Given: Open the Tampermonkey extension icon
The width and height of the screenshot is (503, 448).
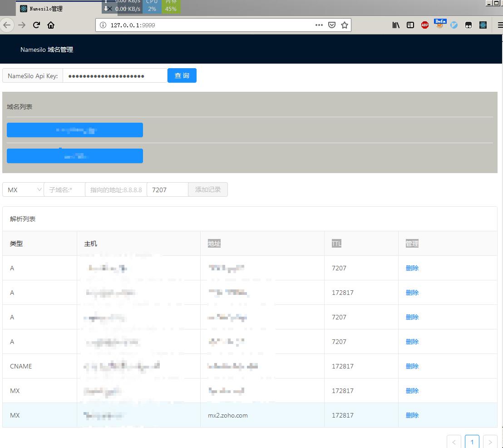Looking at the screenshot, I should pos(468,25).
